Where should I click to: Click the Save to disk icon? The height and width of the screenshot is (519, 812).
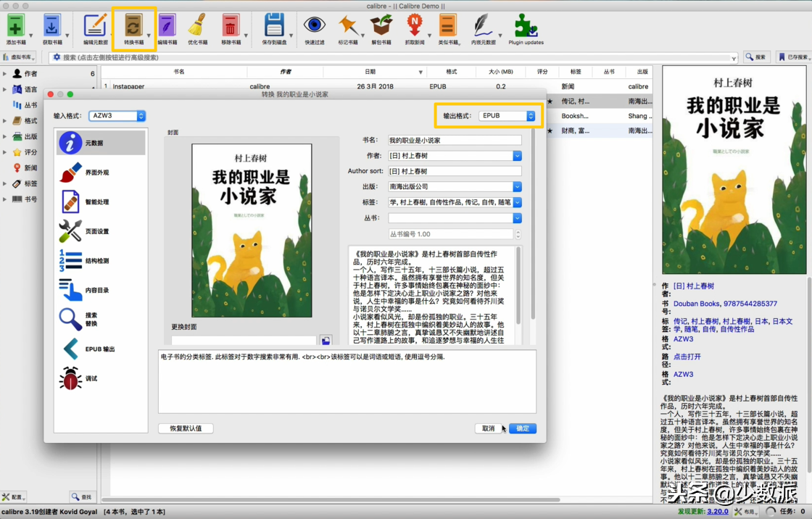(x=274, y=26)
